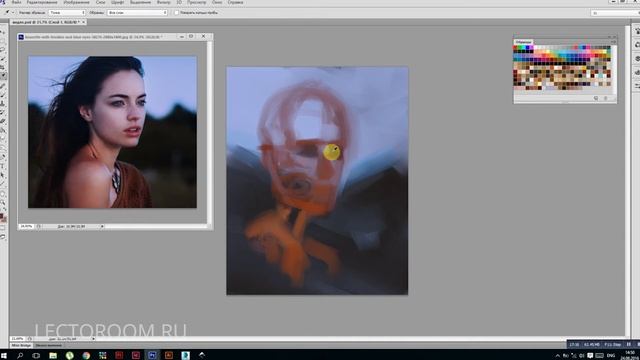Select the Shape tool
The width and height of the screenshot is (640, 360).
click(3, 184)
